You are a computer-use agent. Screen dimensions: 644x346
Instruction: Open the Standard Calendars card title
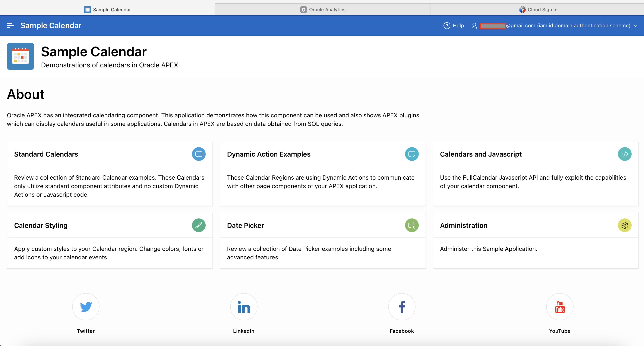[x=46, y=154]
